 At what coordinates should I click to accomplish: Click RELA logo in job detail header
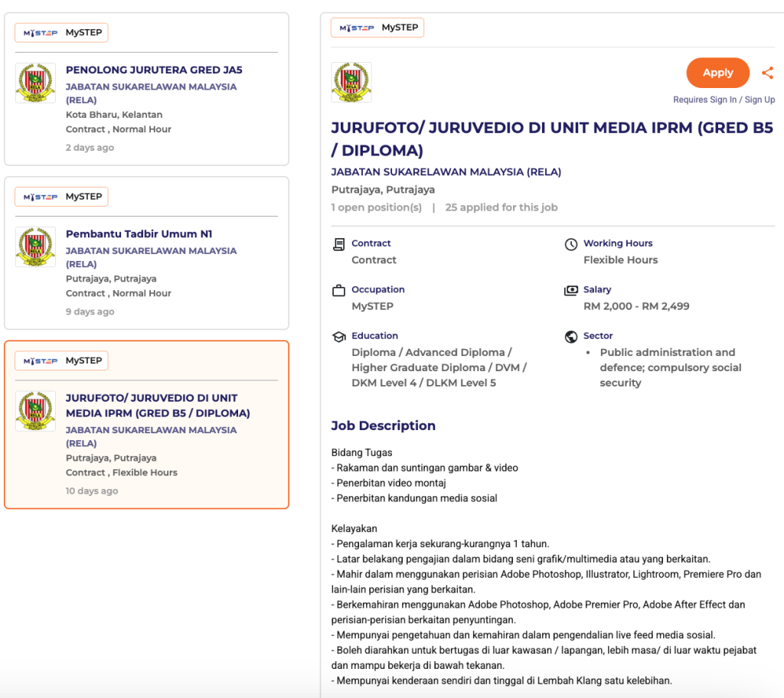click(351, 83)
